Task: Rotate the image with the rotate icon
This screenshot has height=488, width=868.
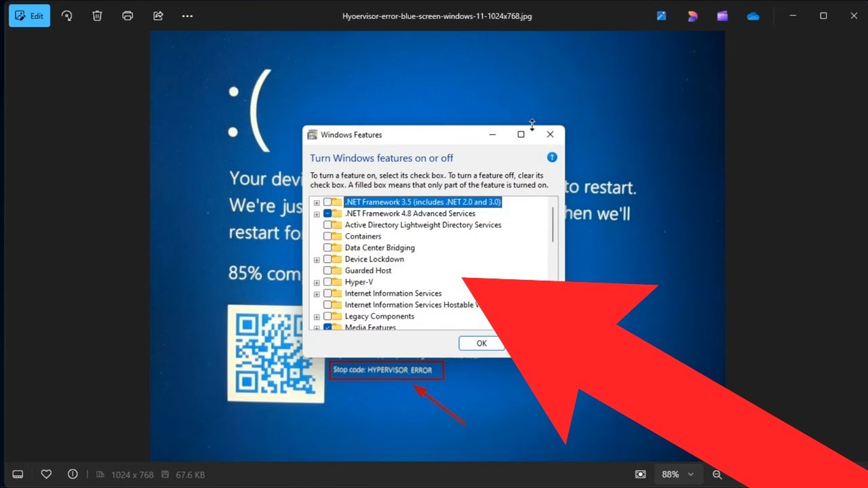Action: [x=66, y=16]
